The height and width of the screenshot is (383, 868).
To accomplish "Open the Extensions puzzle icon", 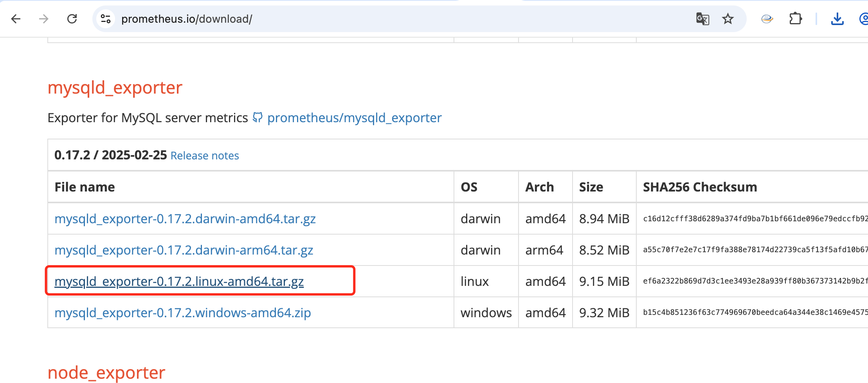I will 796,19.
